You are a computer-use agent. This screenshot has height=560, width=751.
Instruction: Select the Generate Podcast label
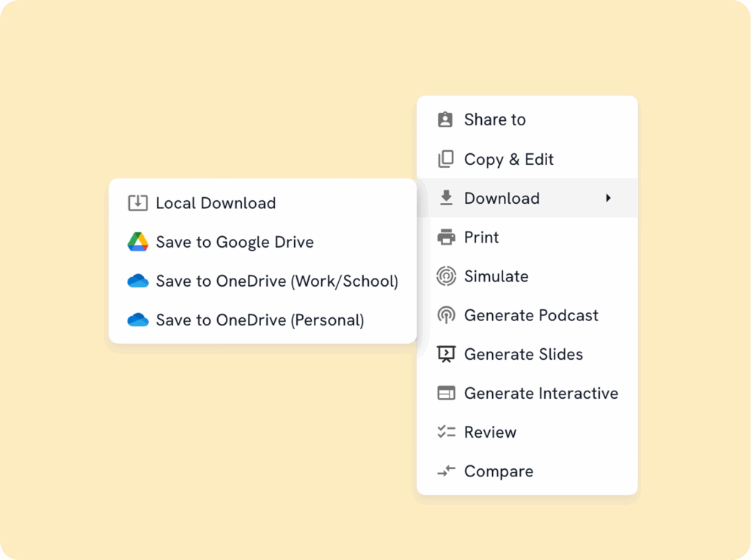[531, 315]
